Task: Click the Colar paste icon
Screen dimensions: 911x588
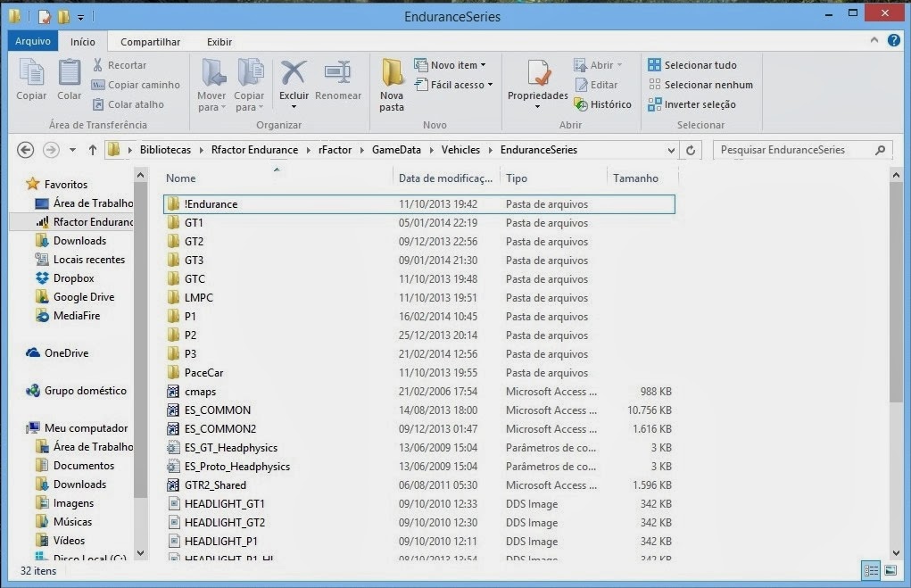Action: point(70,80)
